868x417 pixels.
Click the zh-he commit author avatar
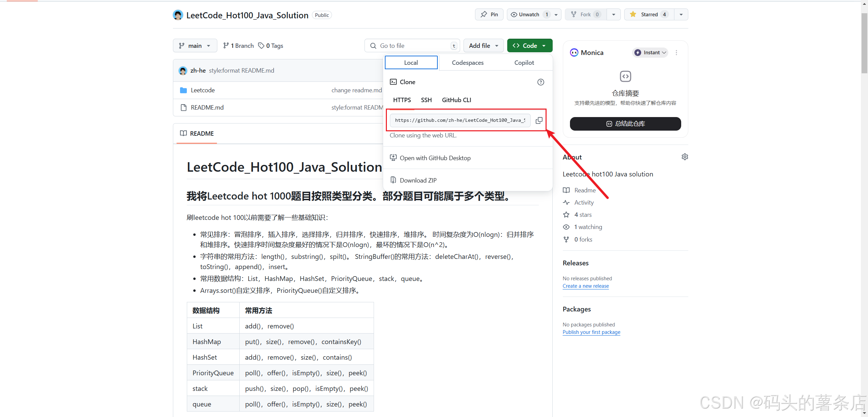[x=183, y=71]
